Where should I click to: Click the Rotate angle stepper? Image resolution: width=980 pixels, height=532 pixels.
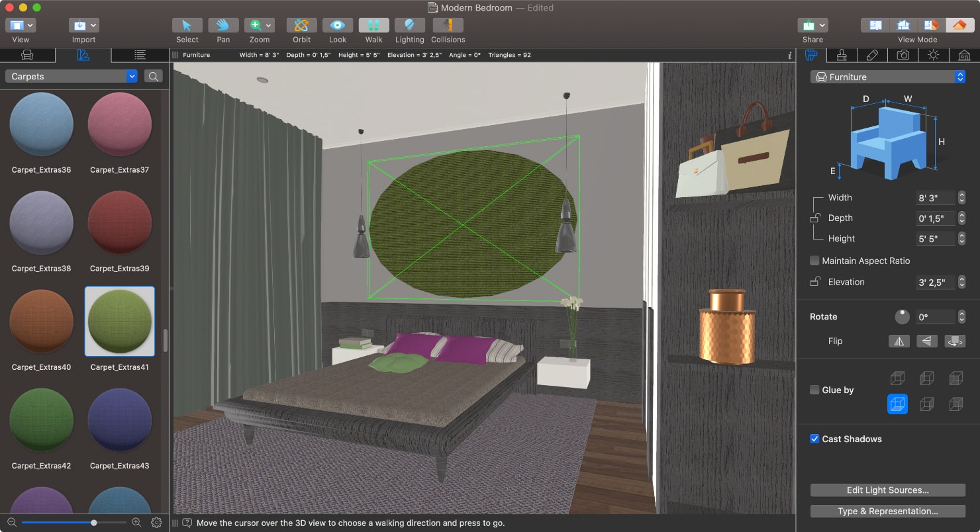pyautogui.click(x=961, y=318)
